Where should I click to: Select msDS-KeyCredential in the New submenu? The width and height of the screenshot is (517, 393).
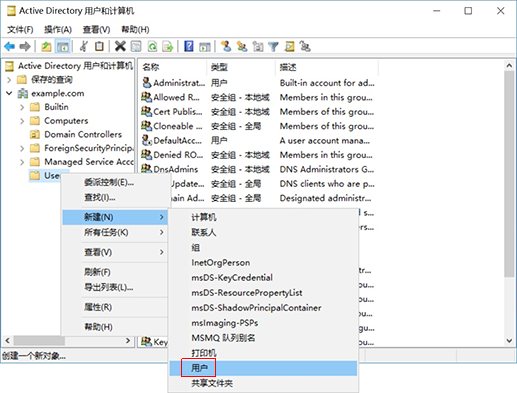[x=263, y=278]
